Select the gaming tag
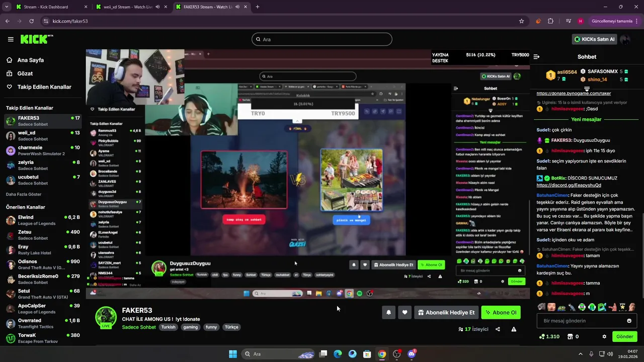This screenshot has height=362, width=644. [191, 327]
